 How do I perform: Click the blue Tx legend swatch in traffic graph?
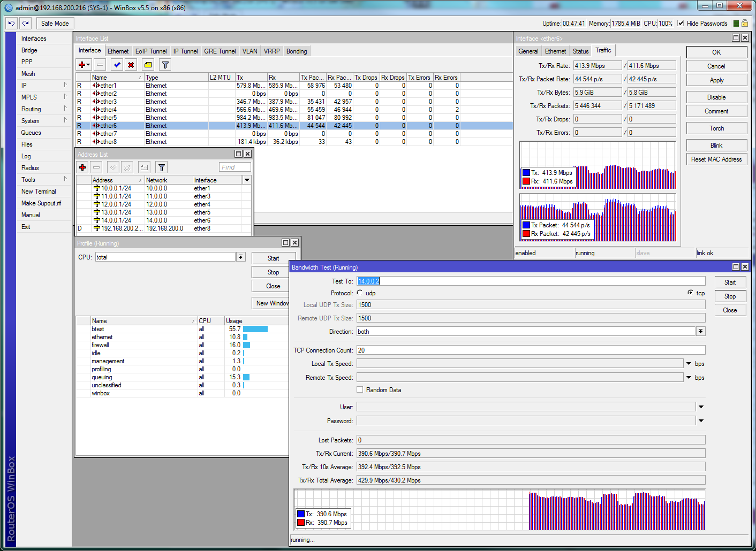point(527,172)
